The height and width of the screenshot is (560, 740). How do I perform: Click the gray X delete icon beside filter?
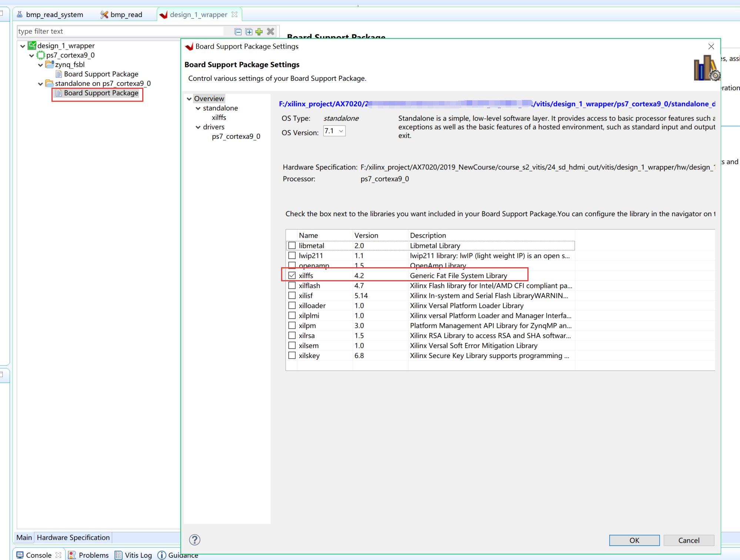click(x=271, y=31)
